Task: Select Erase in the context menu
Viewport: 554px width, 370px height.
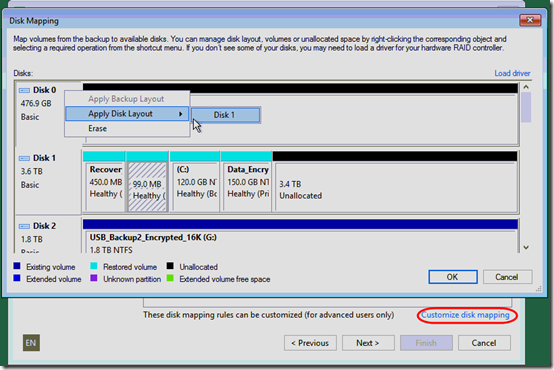Action: [x=127, y=129]
